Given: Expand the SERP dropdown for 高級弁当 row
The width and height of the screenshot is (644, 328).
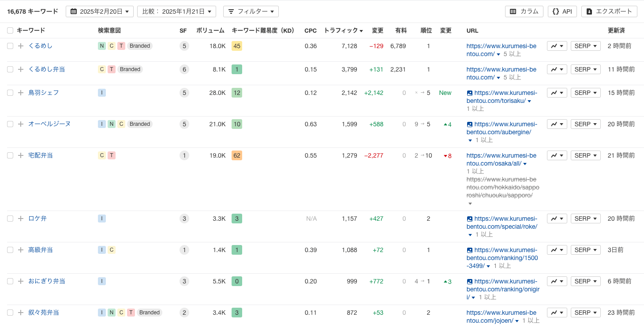Looking at the screenshot, I should [x=585, y=250].
